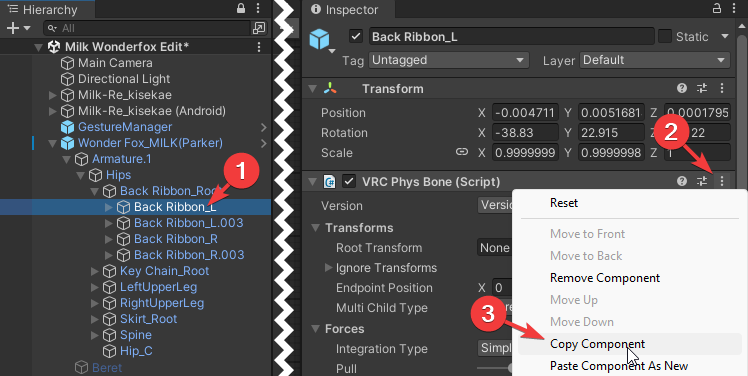Click the Scale constrain proportions link icon
This screenshot has width=748, height=376.
point(461,152)
